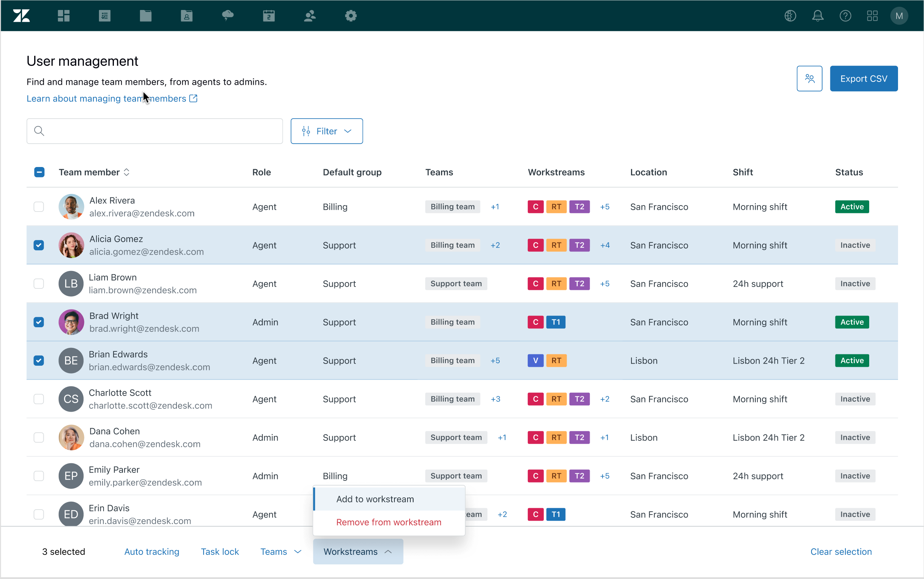
Task: Open the team members people icon in nav
Action: coord(310,16)
